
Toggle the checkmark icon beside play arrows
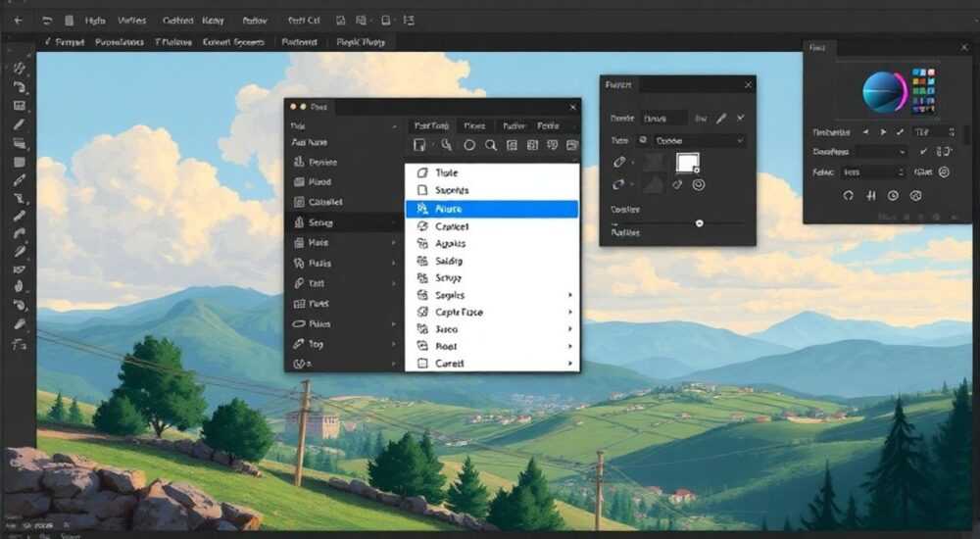tap(900, 132)
